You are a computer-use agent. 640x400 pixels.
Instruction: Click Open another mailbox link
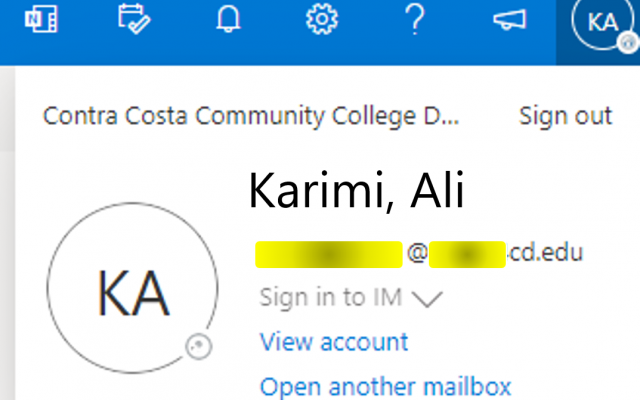(385, 387)
